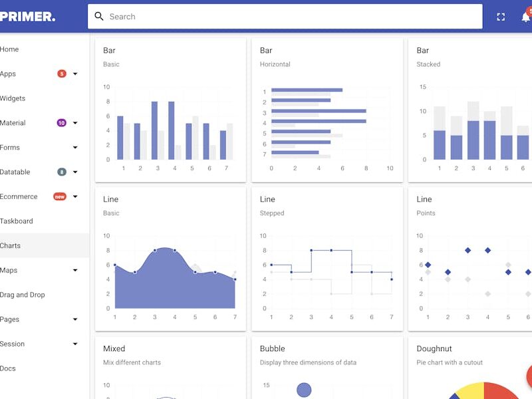532x399 pixels.
Task: Click the red Apps count badge
Action: [x=62, y=74]
